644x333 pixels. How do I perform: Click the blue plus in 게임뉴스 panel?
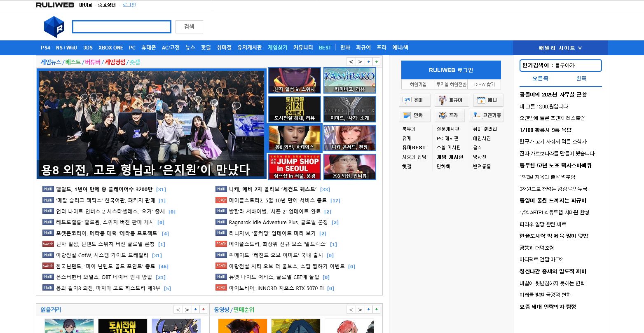(369, 62)
